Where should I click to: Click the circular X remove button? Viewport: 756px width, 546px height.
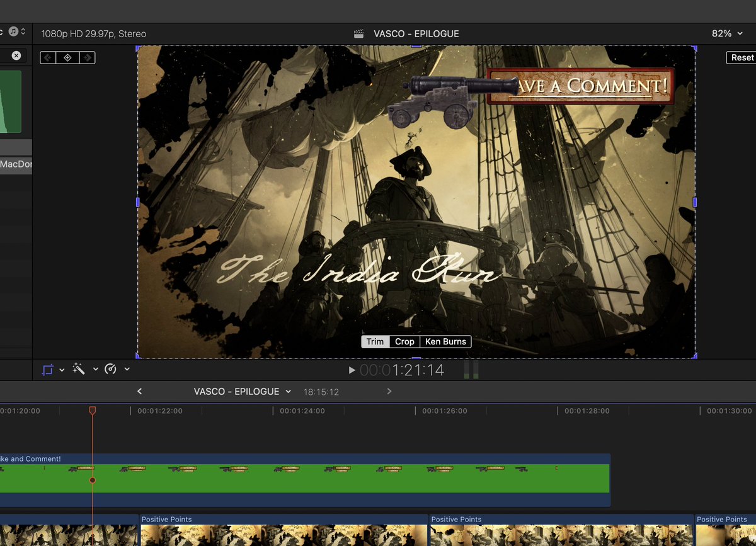16,55
